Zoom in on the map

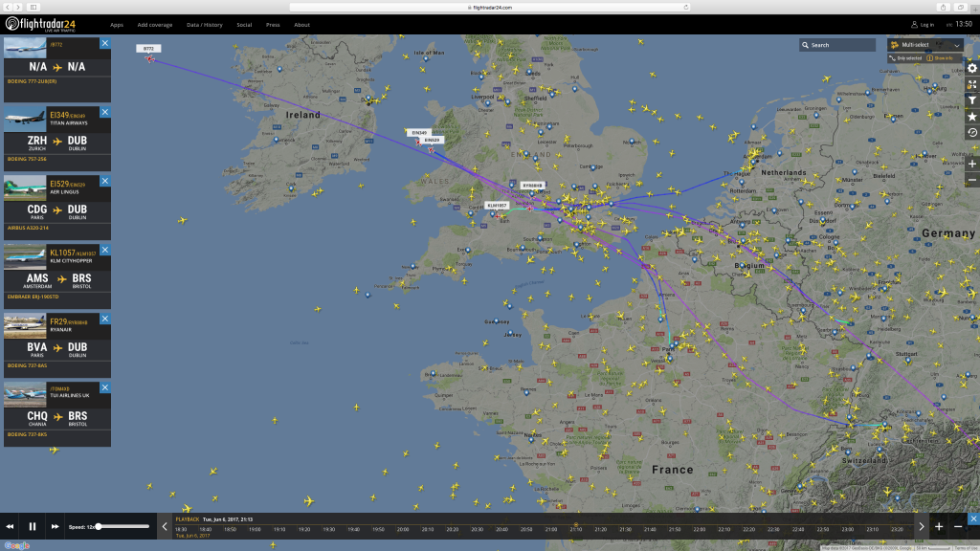(x=972, y=164)
